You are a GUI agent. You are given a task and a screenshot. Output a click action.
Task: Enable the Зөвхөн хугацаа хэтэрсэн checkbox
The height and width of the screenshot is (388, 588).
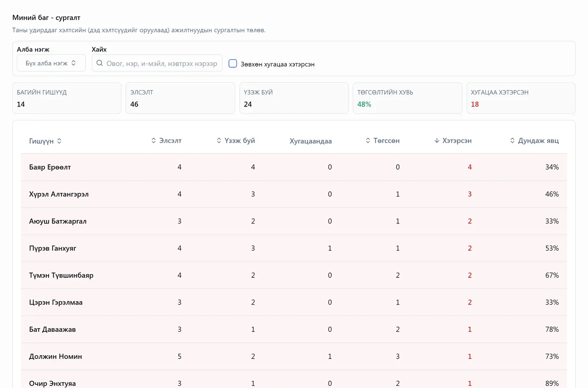click(233, 63)
